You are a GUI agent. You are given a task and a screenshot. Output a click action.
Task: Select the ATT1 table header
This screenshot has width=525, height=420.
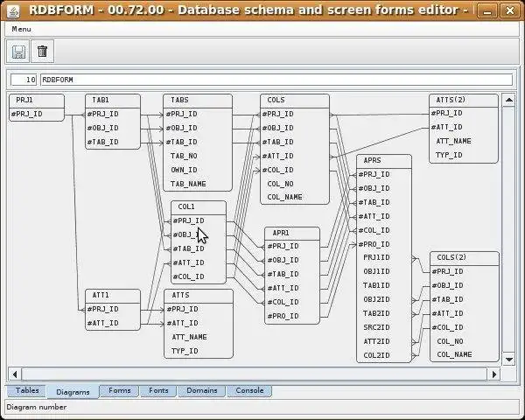point(113,296)
